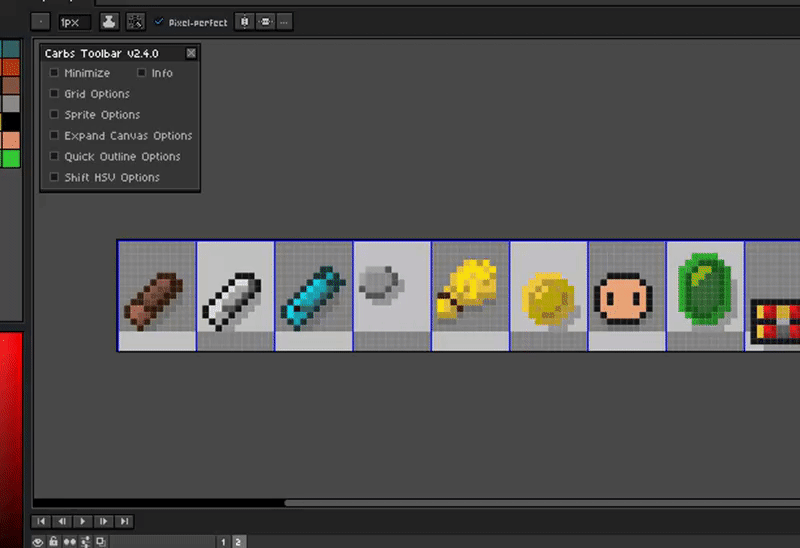This screenshot has width=800, height=548.
Task: Click the cyan diamond bar sprite
Action: tap(313, 298)
